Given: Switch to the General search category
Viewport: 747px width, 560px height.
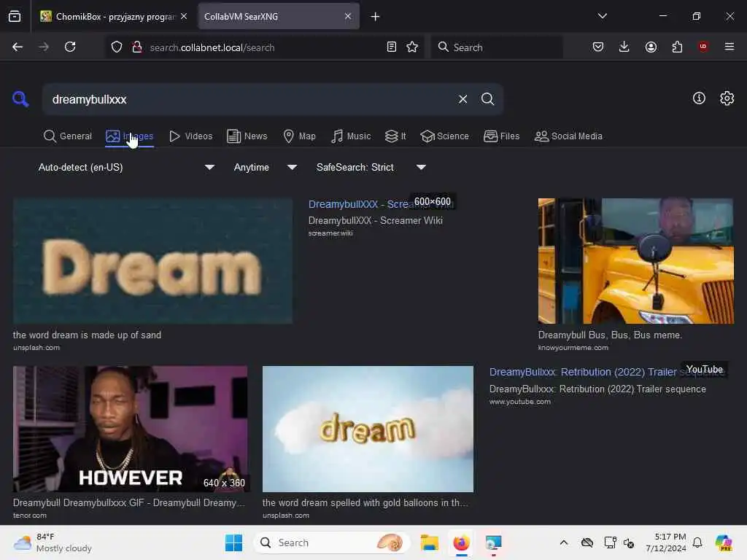Looking at the screenshot, I should coord(67,136).
